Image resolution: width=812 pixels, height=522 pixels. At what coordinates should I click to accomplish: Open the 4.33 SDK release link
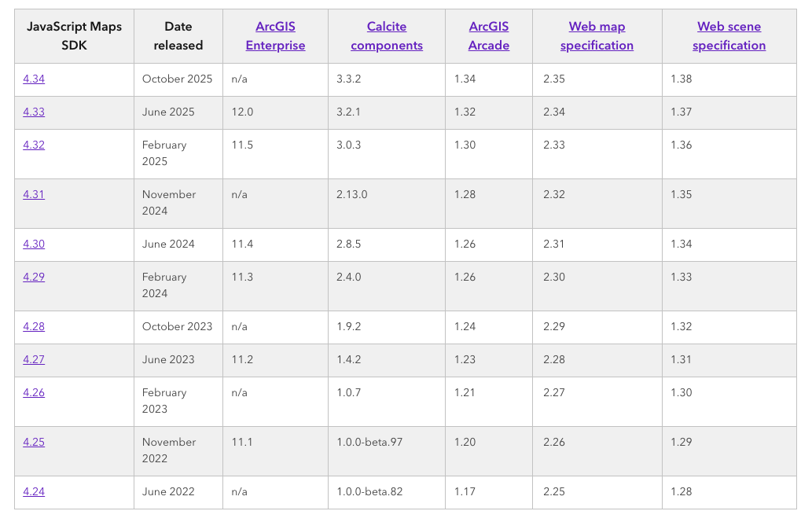[x=34, y=112]
